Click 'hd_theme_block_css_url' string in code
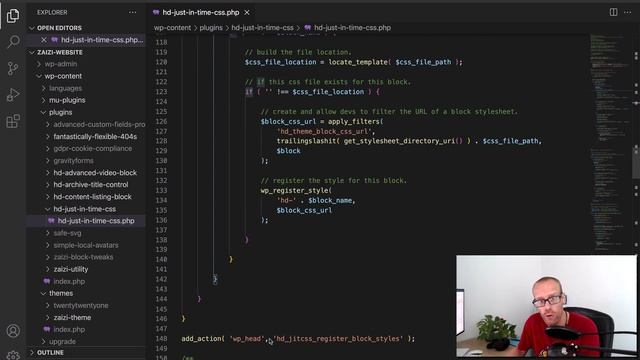 click(325, 131)
